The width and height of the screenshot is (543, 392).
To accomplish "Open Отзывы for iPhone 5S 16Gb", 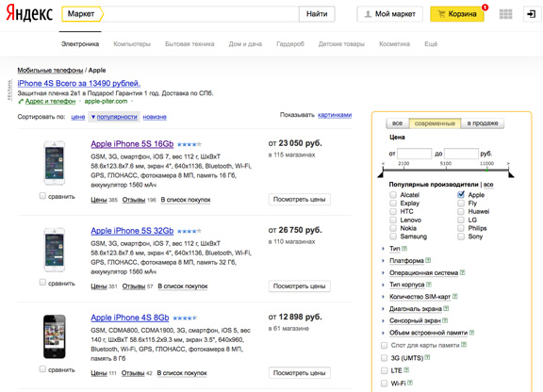I will [x=134, y=200].
